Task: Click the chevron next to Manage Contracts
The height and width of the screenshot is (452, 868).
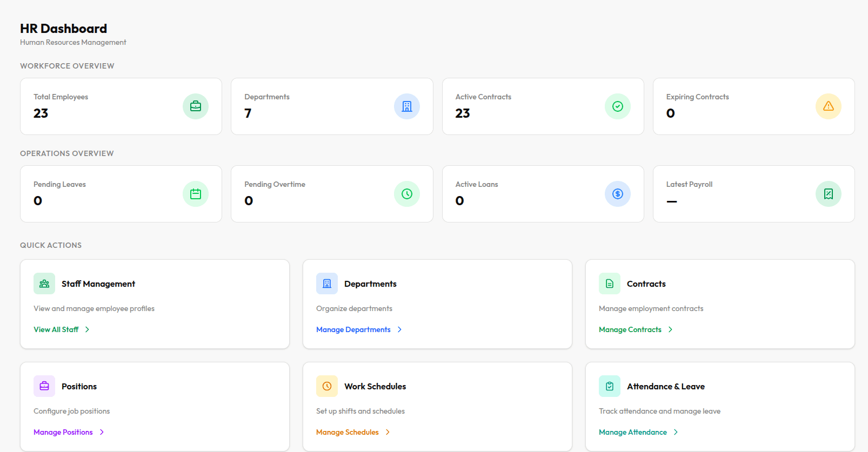Action: [670, 329]
